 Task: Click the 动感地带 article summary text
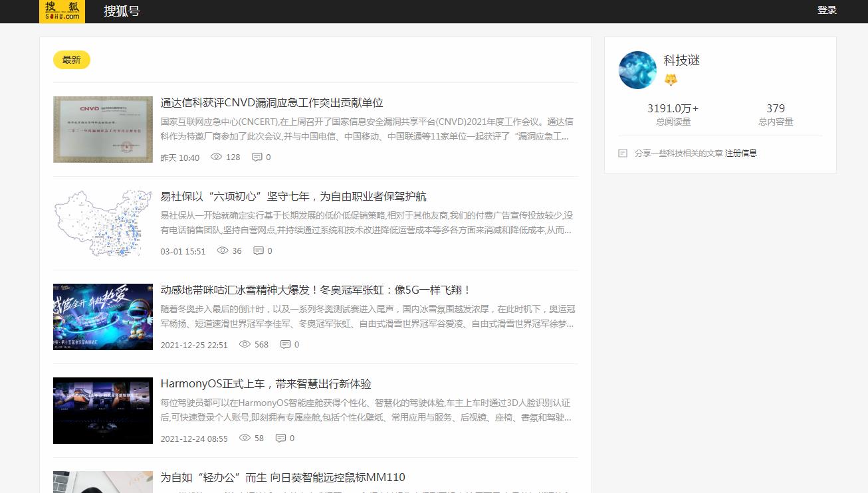(368, 317)
